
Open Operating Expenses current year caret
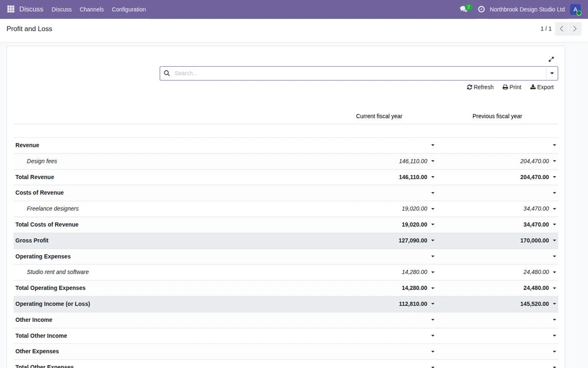click(x=433, y=256)
